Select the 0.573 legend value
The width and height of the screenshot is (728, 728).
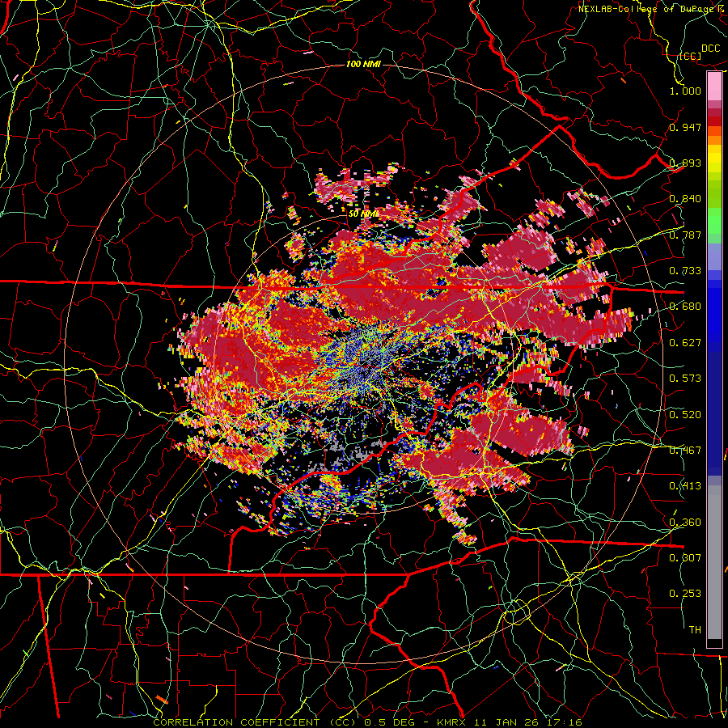click(685, 379)
